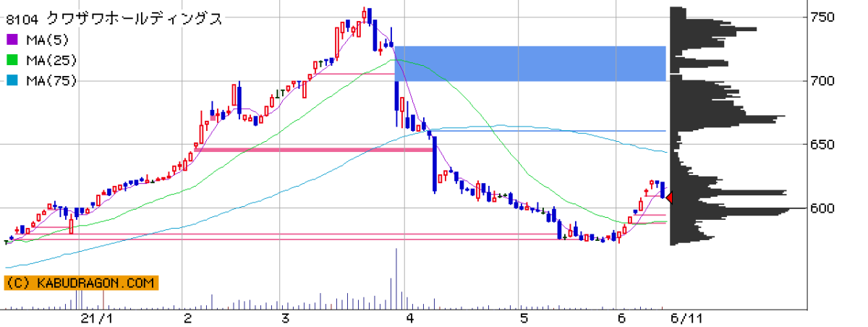Click the red current-price arrow marker
This screenshot has width=868, height=327.
(x=669, y=198)
